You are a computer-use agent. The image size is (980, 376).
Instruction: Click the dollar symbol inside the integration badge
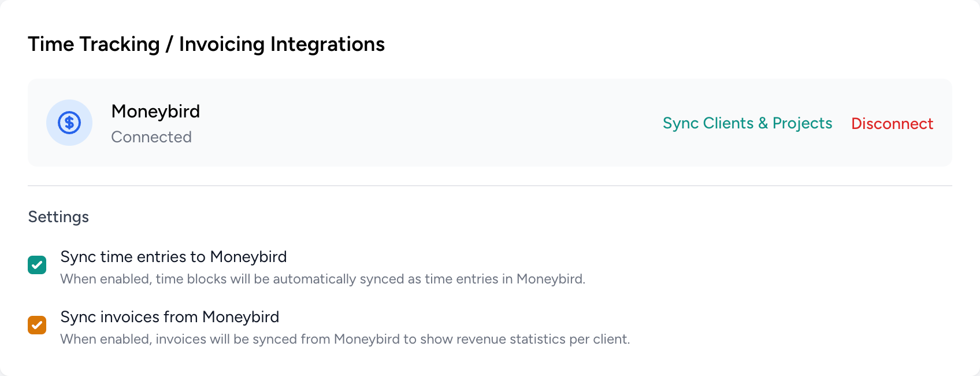coord(69,123)
